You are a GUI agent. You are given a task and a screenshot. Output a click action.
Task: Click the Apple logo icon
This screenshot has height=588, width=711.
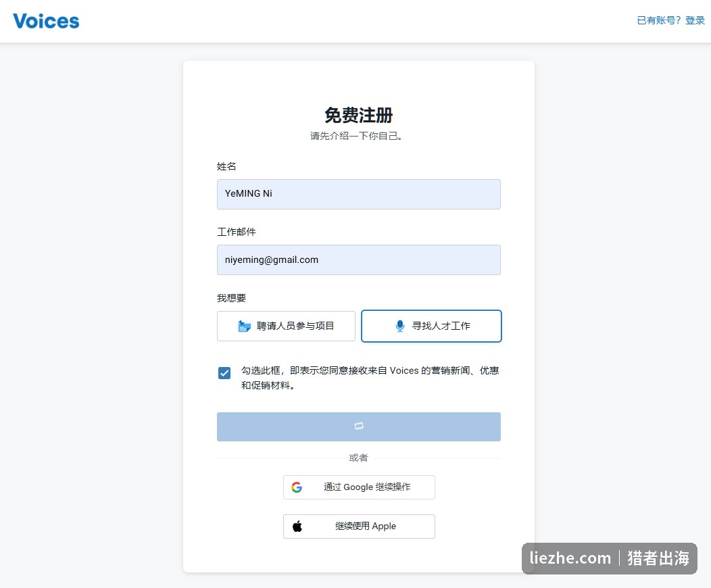coord(297,526)
